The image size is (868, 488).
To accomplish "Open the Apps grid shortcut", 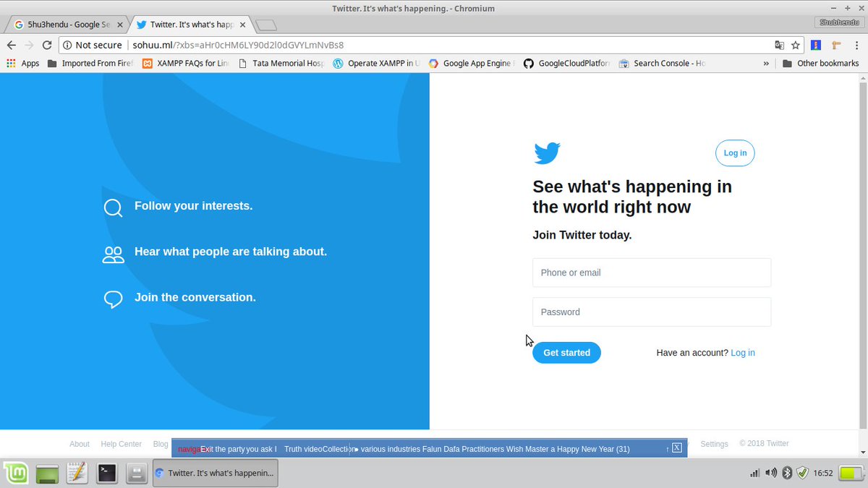I will click(23, 64).
